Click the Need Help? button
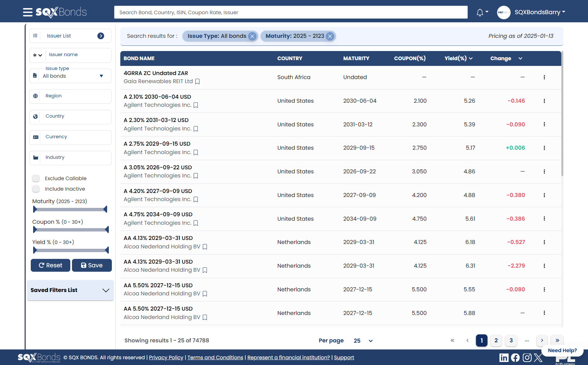Viewport: 588px width, 365px height. pos(562,350)
